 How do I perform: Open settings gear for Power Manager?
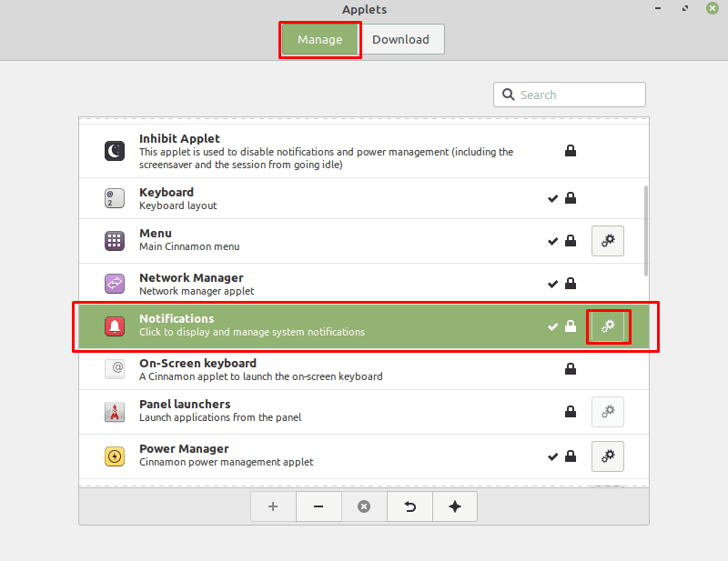click(x=608, y=456)
